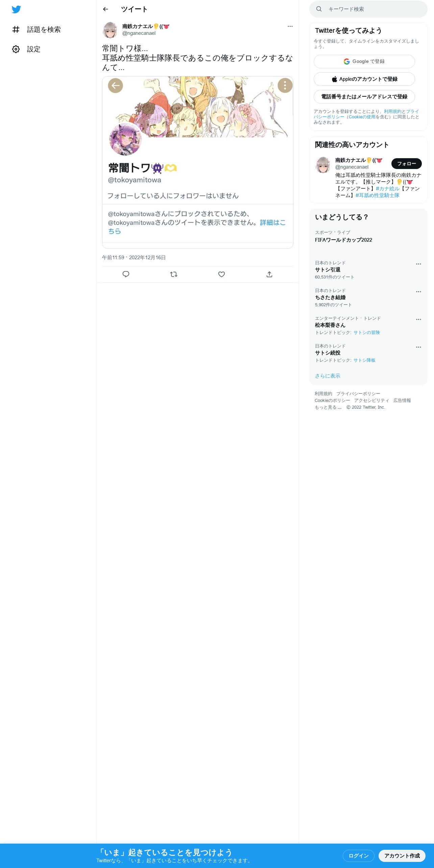The height and width of the screenshot is (868, 434).
Task: Reply to the tweet via speech bubble icon
Action: tap(126, 274)
